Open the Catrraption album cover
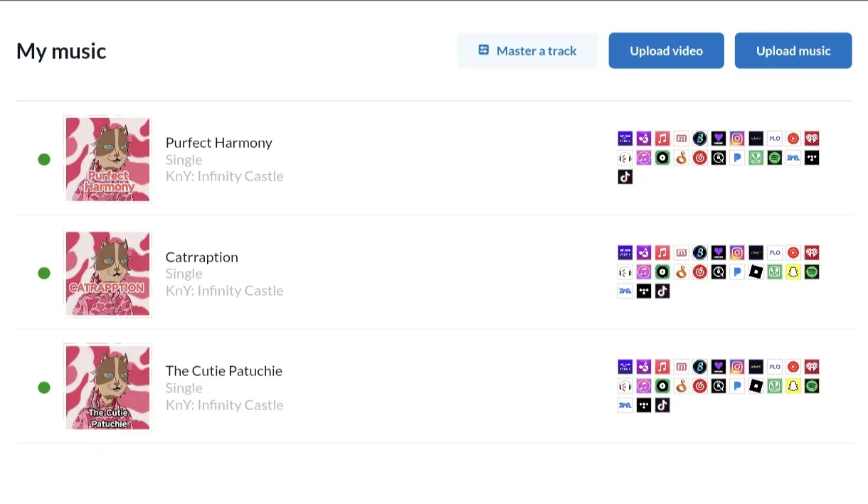The height and width of the screenshot is (504, 868). coord(108,273)
